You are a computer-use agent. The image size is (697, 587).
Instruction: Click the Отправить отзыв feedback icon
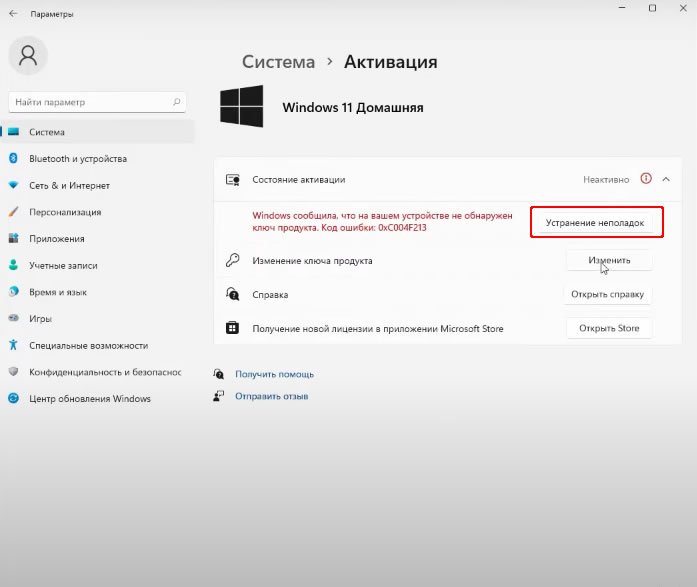coord(219,395)
